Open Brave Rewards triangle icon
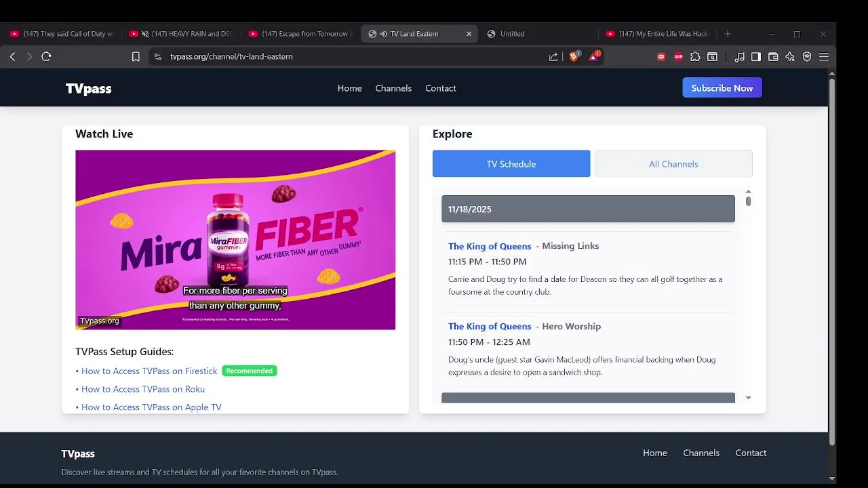The height and width of the screenshot is (488, 868). [x=593, y=57]
